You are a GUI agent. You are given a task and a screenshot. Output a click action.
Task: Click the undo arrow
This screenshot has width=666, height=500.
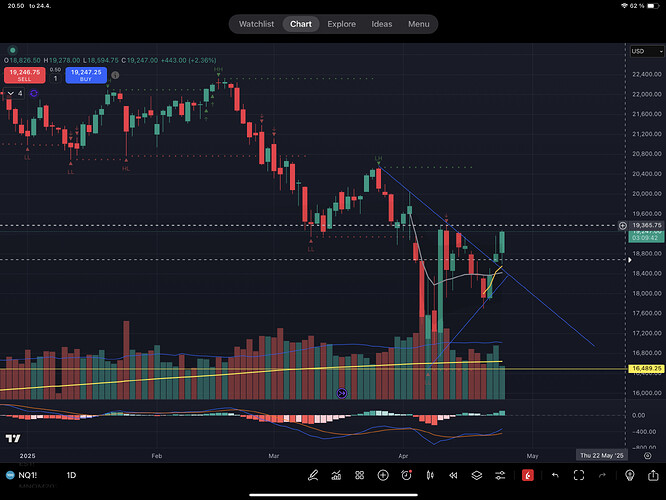click(x=554, y=476)
